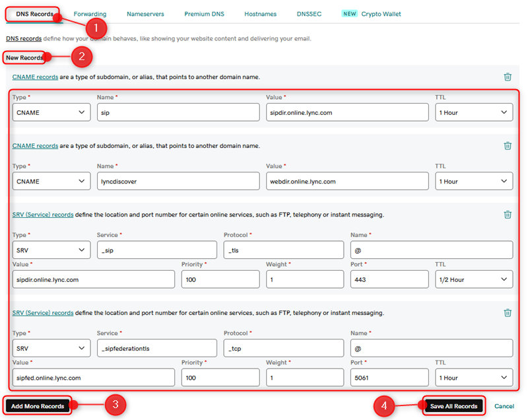
Task: Open SRV (Service) records link above _sip record
Action: point(43,215)
